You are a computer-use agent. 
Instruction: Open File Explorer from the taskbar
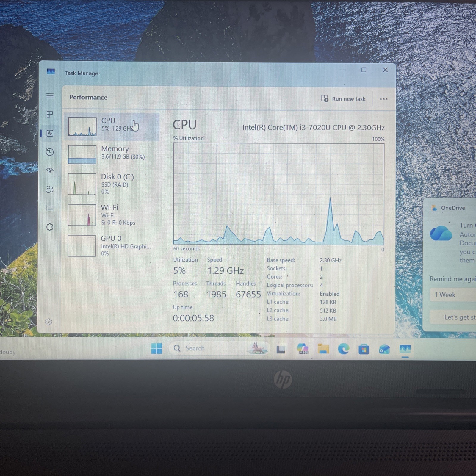(x=323, y=348)
